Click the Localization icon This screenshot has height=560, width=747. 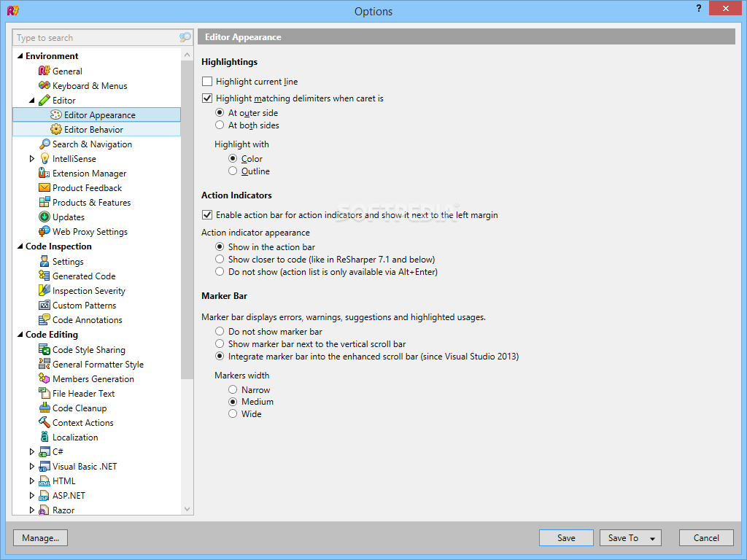44,437
